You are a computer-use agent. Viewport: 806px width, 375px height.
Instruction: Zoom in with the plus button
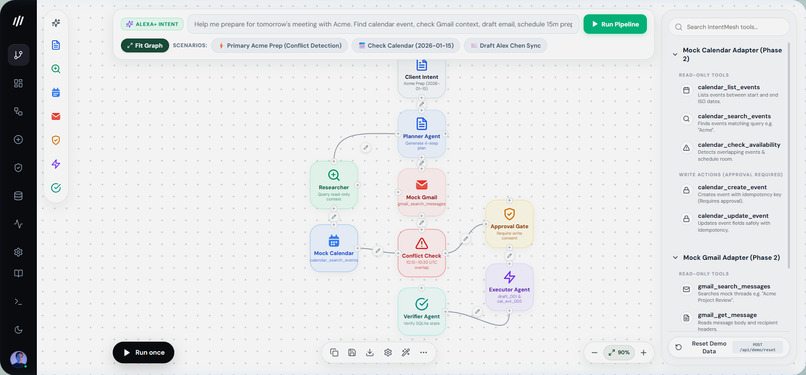(x=643, y=352)
